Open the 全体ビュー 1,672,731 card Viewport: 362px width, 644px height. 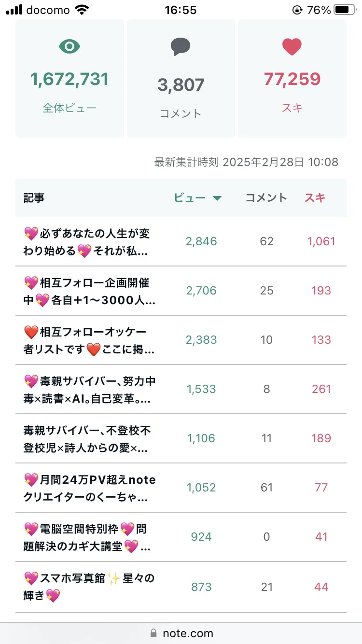click(70, 79)
